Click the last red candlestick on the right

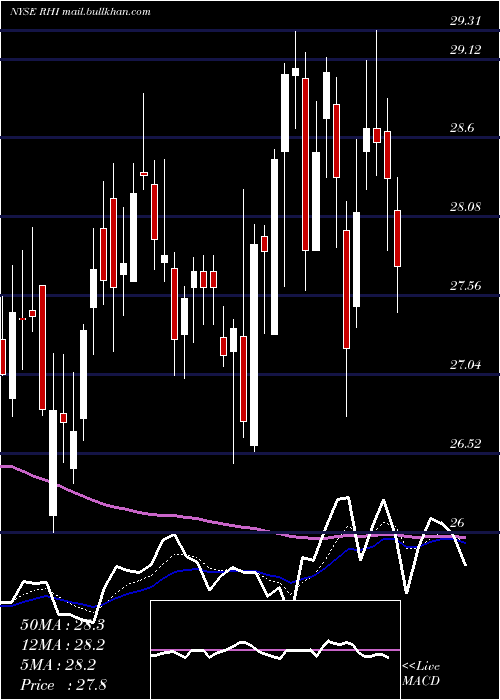[x=397, y=238]
